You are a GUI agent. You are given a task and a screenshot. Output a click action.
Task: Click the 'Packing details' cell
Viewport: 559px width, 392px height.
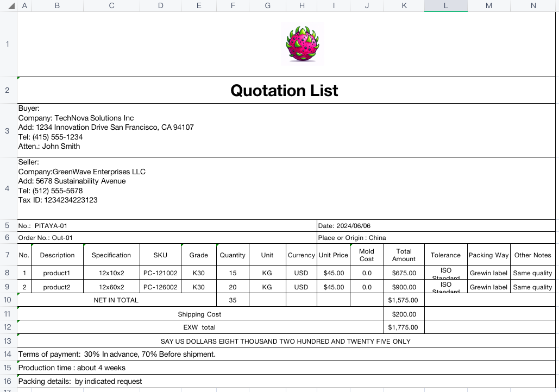(286, 381)
